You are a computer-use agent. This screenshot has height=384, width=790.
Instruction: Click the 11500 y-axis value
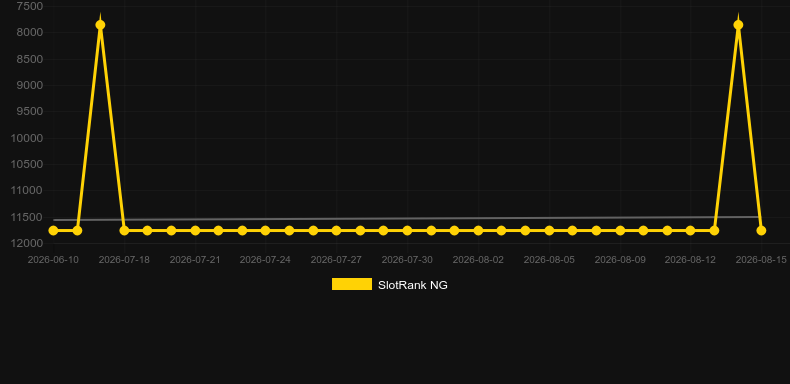tap(27, 217)
